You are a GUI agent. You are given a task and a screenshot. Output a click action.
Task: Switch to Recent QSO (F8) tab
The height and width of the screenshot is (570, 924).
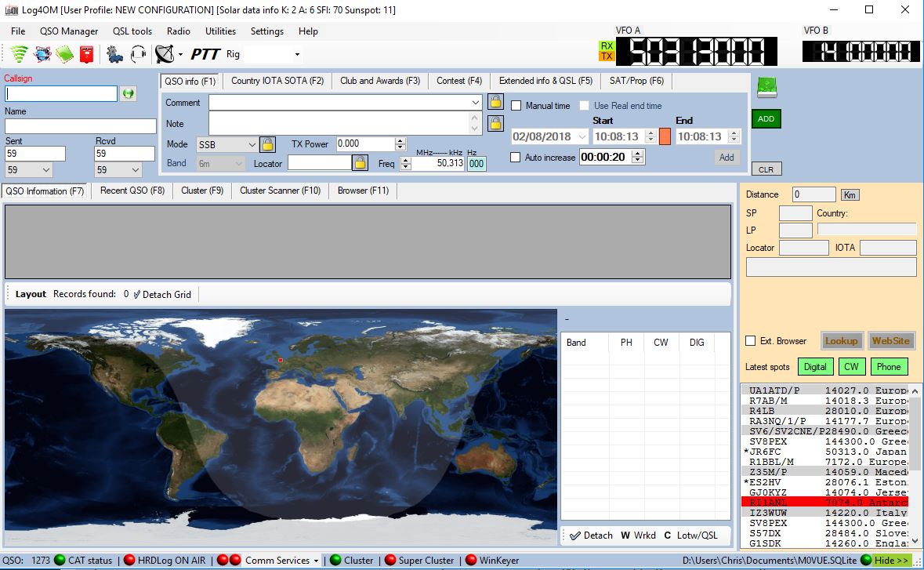[132, 191]
